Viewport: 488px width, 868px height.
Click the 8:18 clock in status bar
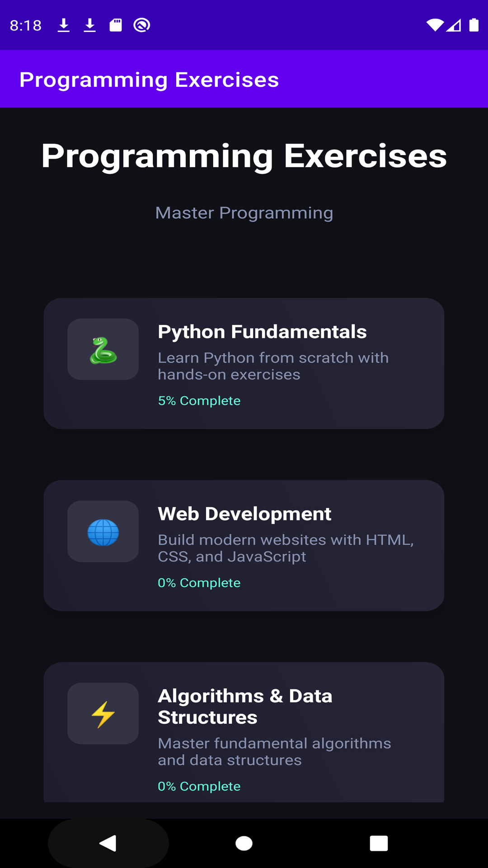tap(26, 25)
